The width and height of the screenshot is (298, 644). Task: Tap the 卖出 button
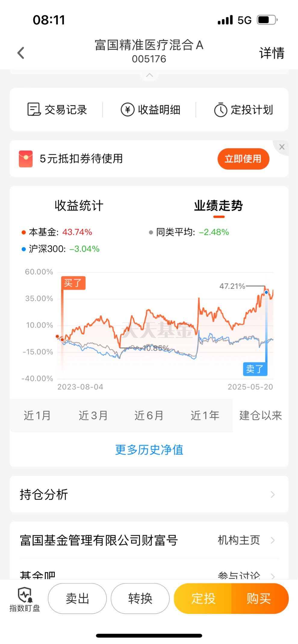click(77, 599)
